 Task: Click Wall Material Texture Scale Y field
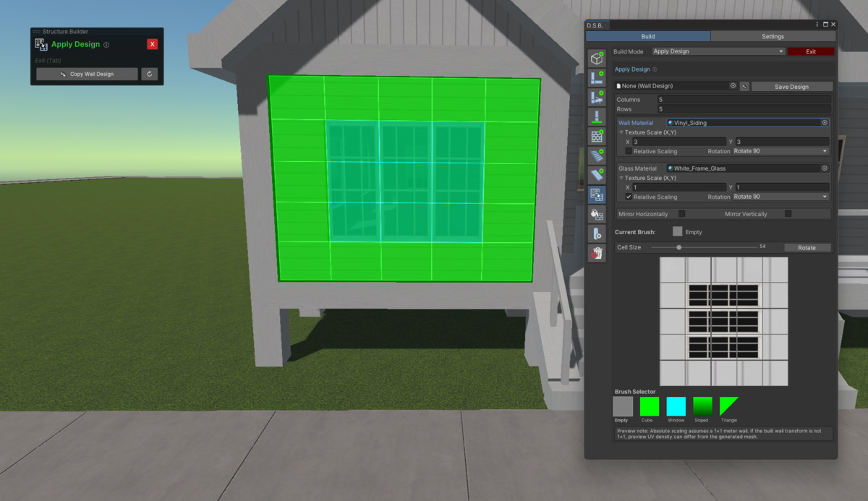click(782, 142)
